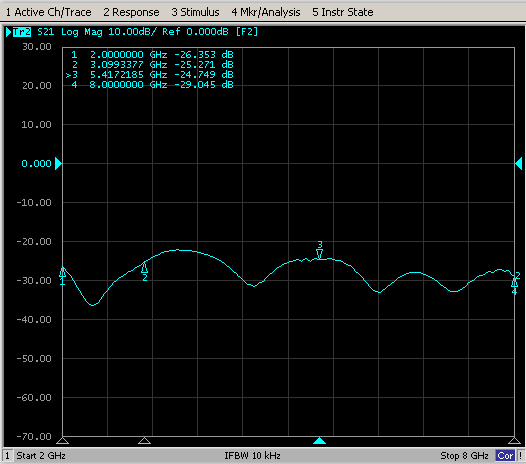Click marker 2 triangle on the trace
Viewport: 526px width, 464px height.
tap(144, 268)
